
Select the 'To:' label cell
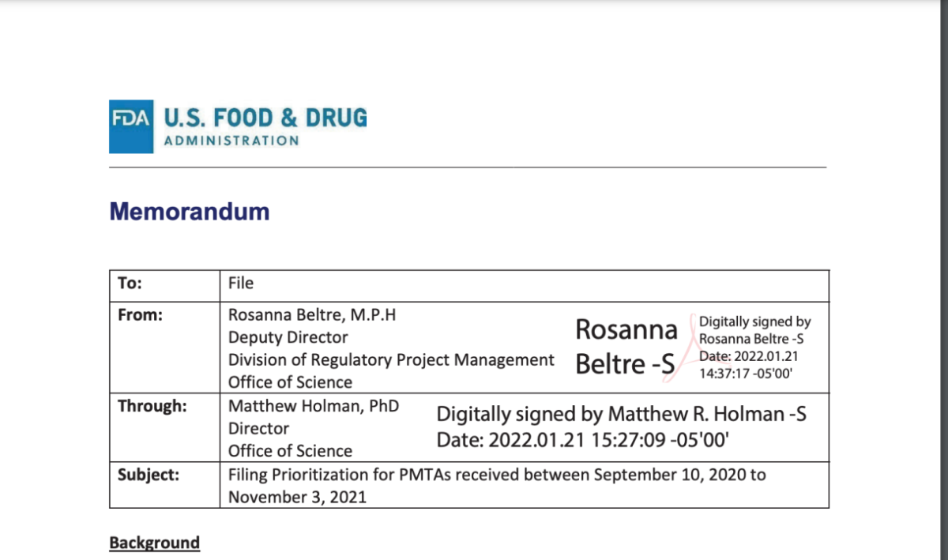click(x=165, y=285)
